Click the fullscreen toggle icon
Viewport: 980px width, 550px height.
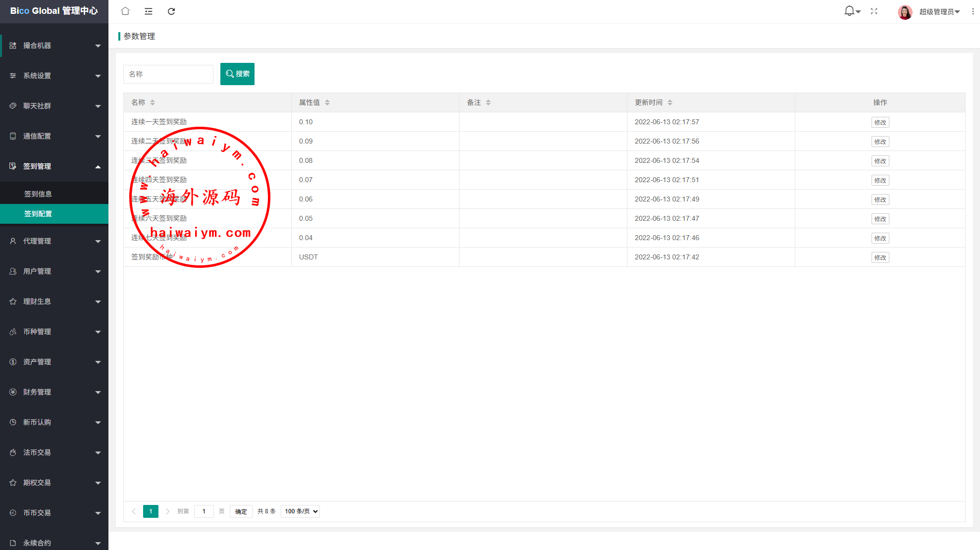pyautogui.click(x=874, y=11)
